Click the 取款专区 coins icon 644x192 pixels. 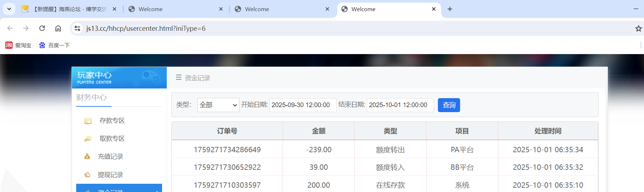pos(88,139)
